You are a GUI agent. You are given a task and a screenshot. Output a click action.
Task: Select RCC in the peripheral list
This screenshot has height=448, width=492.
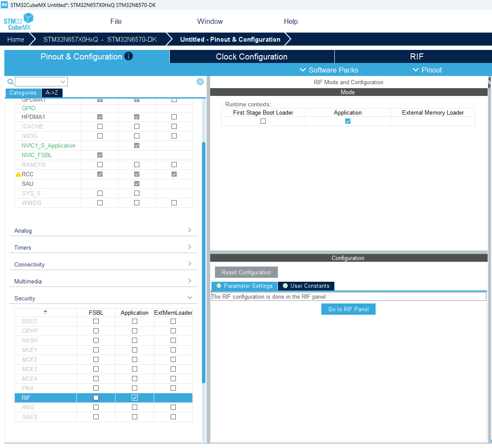pos(27,175)
